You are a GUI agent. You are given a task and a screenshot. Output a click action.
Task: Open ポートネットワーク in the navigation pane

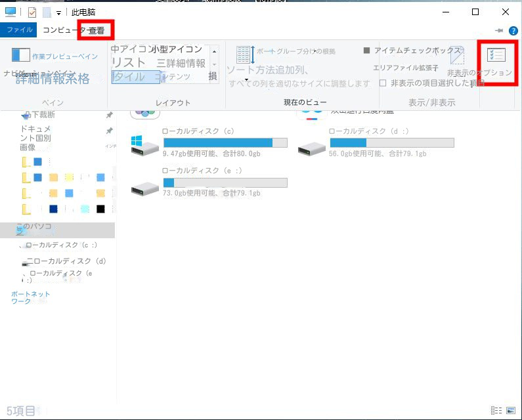[31, 297]
